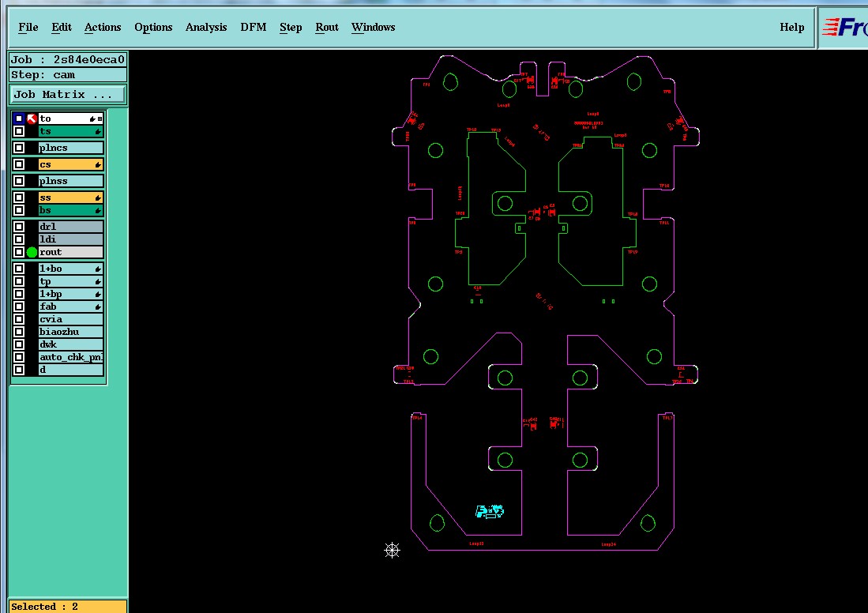Click the 'Job Matrix ...' button
Screen dimensions: 868x613
click(x=68, y=95)
